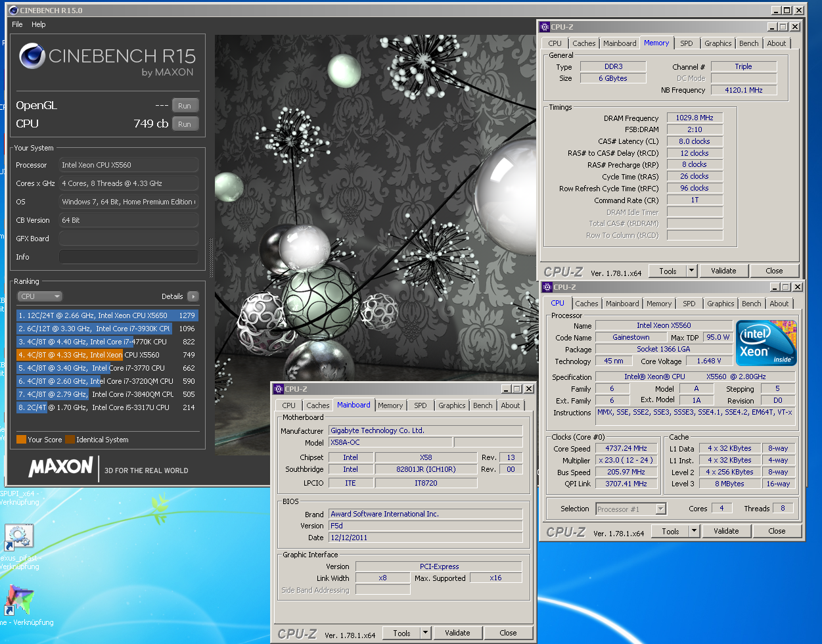Select ranking row 7 Core i7-3840QM
Screen dimensions: 822x644
tap(106, 394)
